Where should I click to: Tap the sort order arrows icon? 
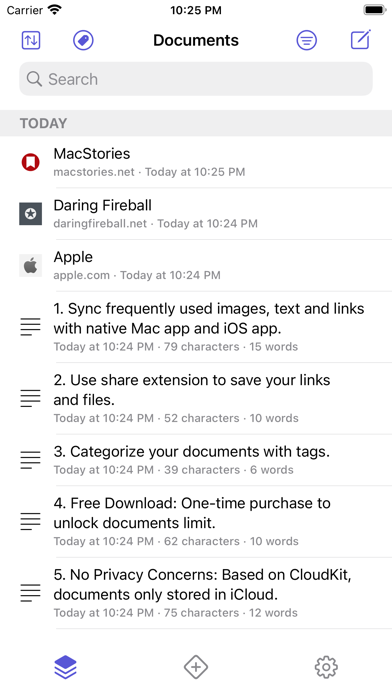[31, 40]
